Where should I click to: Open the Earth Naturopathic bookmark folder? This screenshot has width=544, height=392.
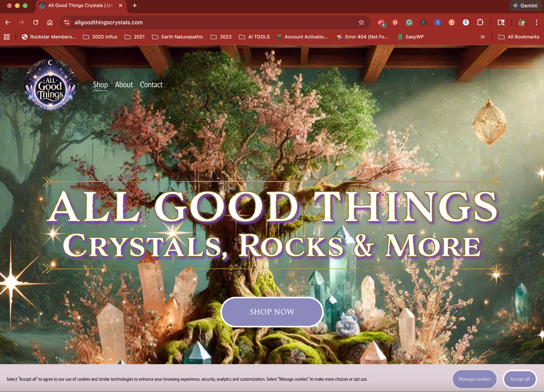point(178,37)
